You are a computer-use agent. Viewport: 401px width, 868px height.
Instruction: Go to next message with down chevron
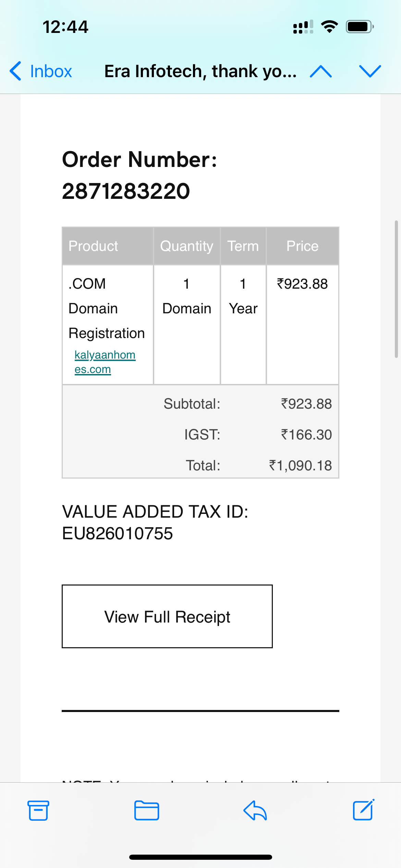click(370, 71)
